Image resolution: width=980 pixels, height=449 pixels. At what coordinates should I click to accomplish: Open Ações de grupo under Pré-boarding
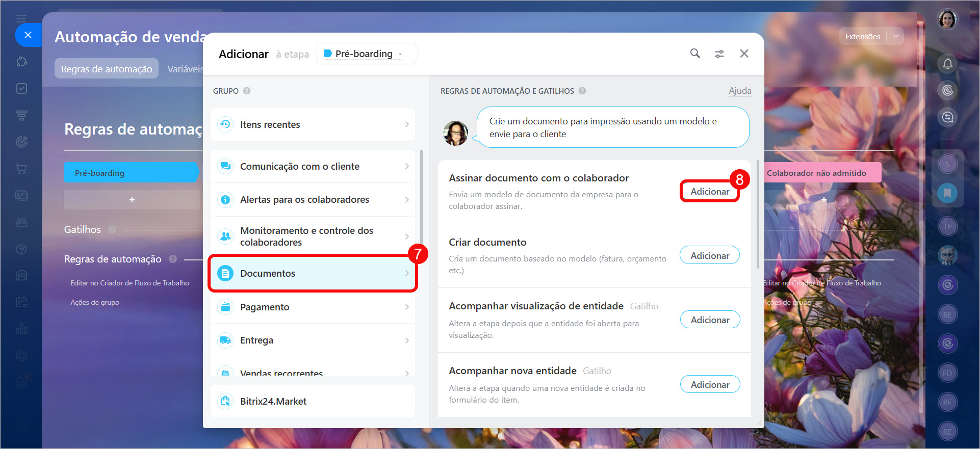click(x=95, y=302)
